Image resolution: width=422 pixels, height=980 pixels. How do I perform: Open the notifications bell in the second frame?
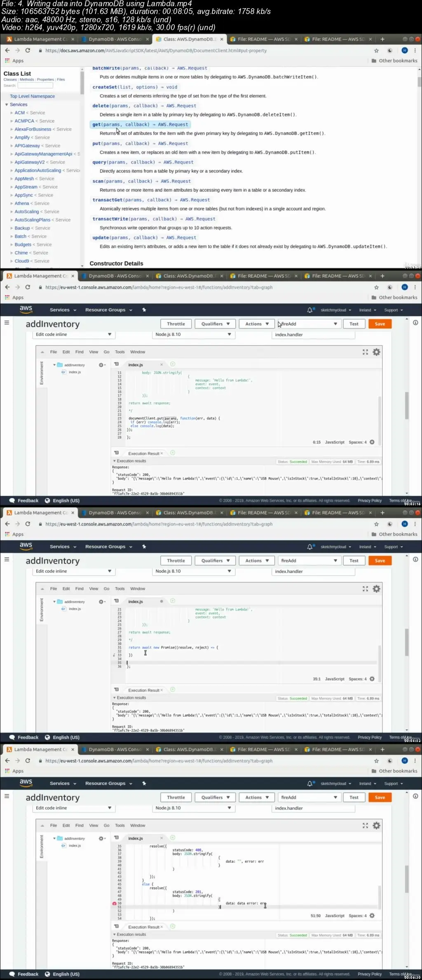click(x=309, y=310)
